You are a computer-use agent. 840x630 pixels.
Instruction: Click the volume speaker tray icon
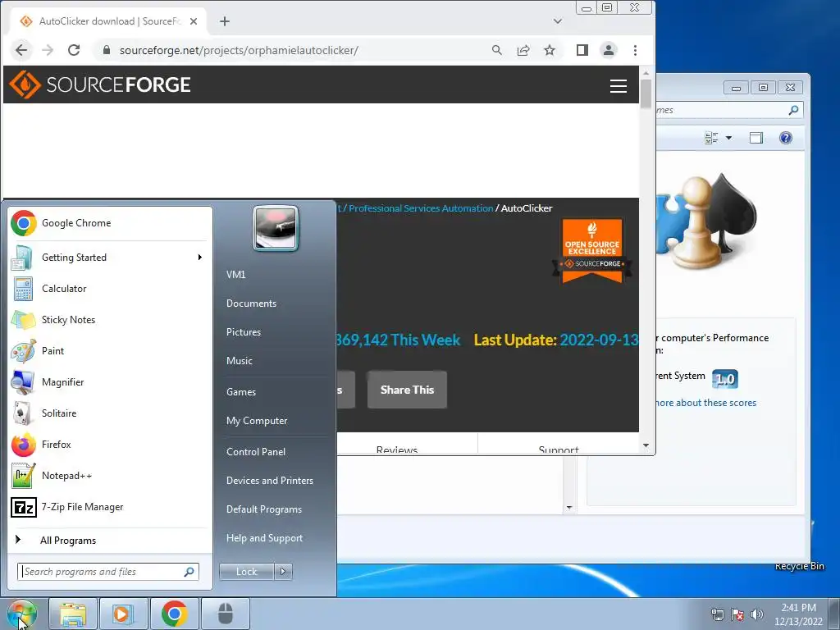[756, 614]
